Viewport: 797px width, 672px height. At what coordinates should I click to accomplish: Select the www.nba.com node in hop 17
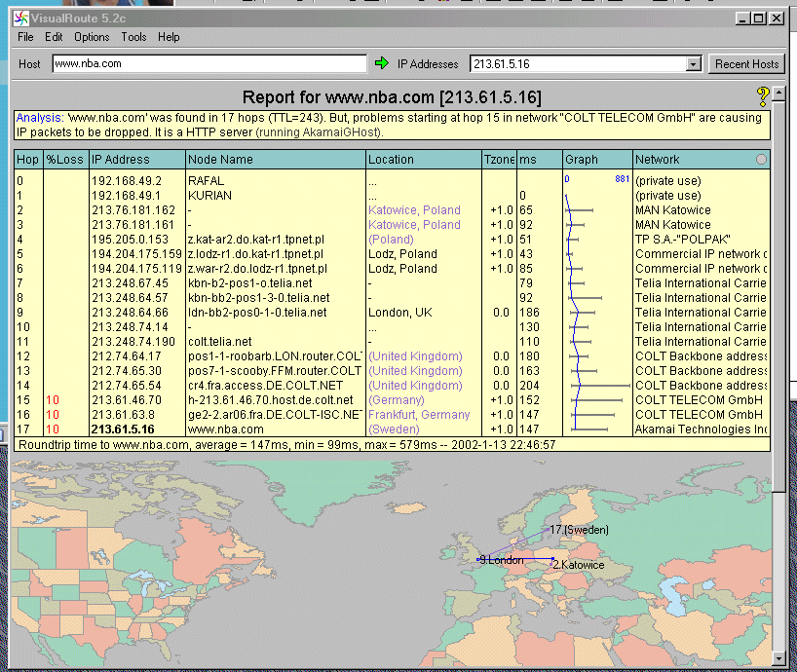tap(225, 429)
